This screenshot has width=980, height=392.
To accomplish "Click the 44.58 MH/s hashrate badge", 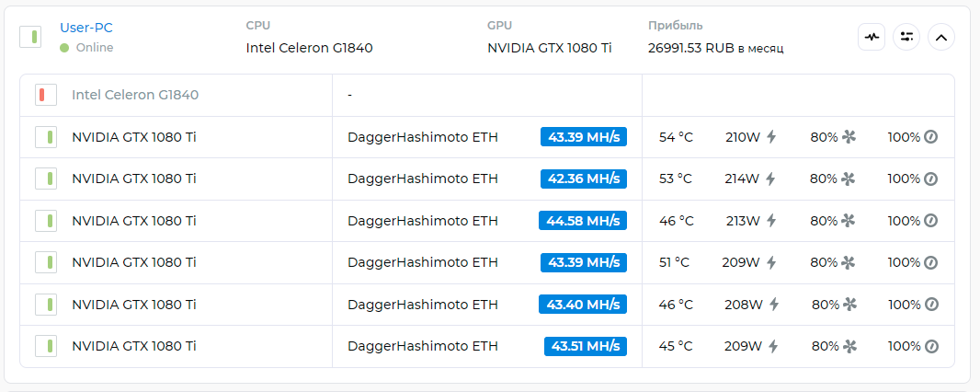I will tap(583, 221).
